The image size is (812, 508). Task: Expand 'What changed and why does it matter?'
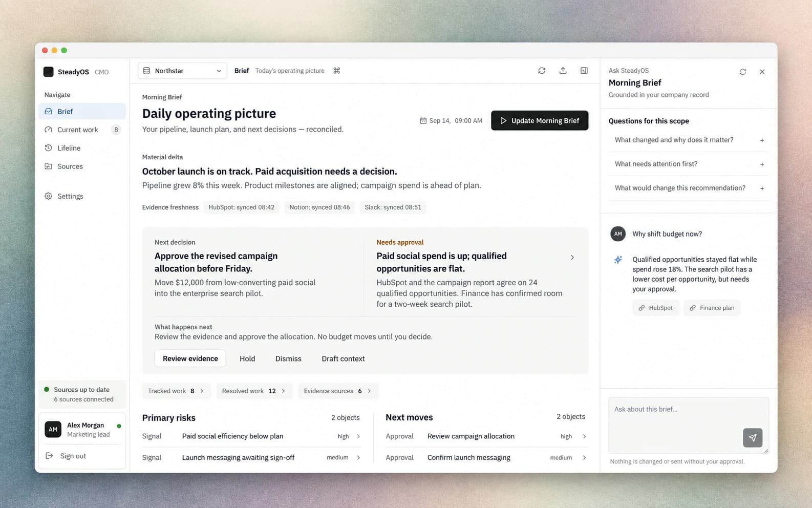pyautogui.click(x=689, y=140)
